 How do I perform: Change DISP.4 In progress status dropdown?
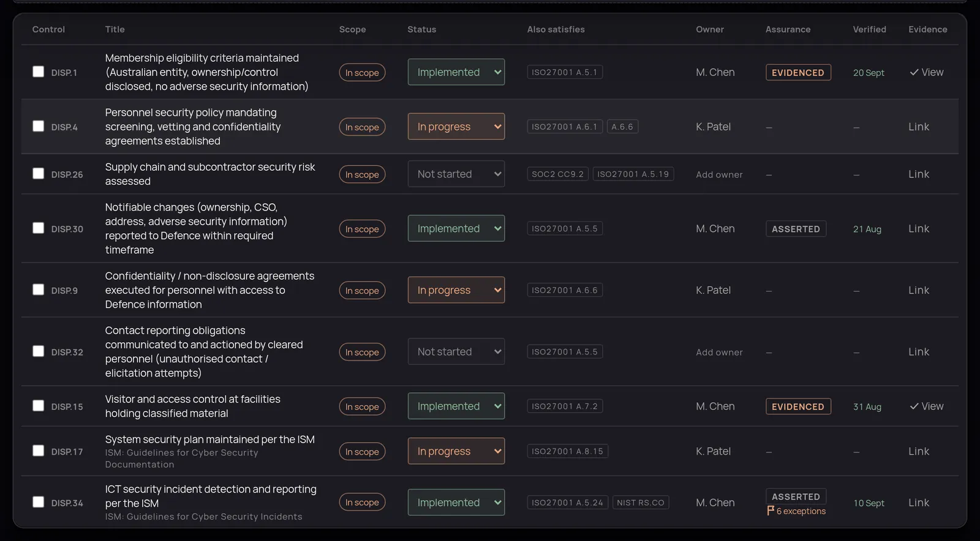[456, 127]
